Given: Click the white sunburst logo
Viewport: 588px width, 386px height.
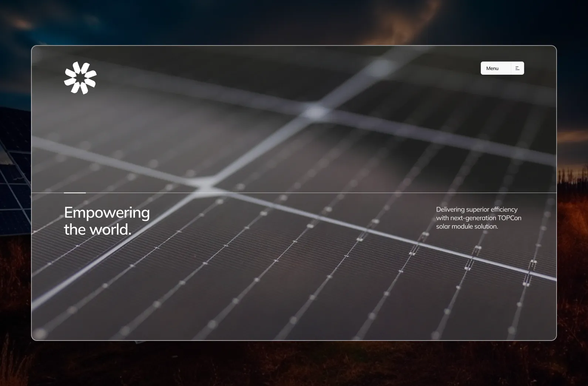Looking at the screenshot, I should click(x=80, y=78).
